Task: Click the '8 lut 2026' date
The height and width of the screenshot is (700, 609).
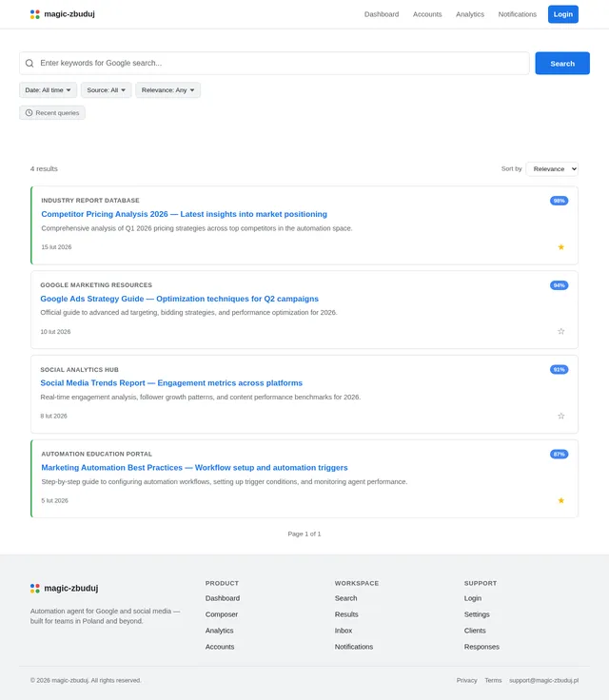Action: pos(53,416)
